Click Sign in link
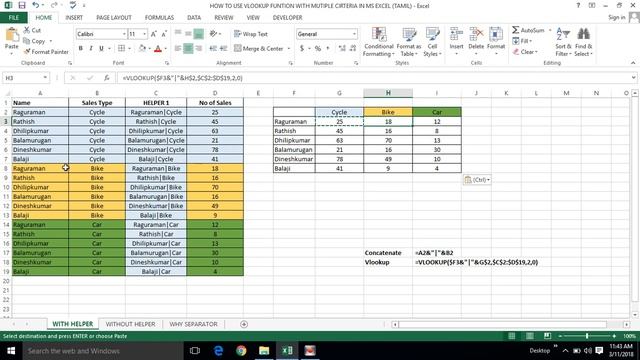 [x=616, y=17]
